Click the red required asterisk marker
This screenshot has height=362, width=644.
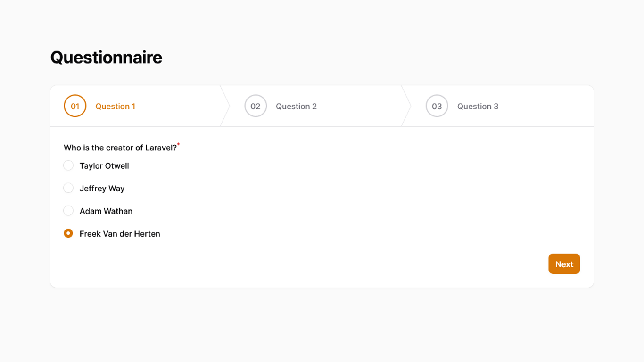178,144
